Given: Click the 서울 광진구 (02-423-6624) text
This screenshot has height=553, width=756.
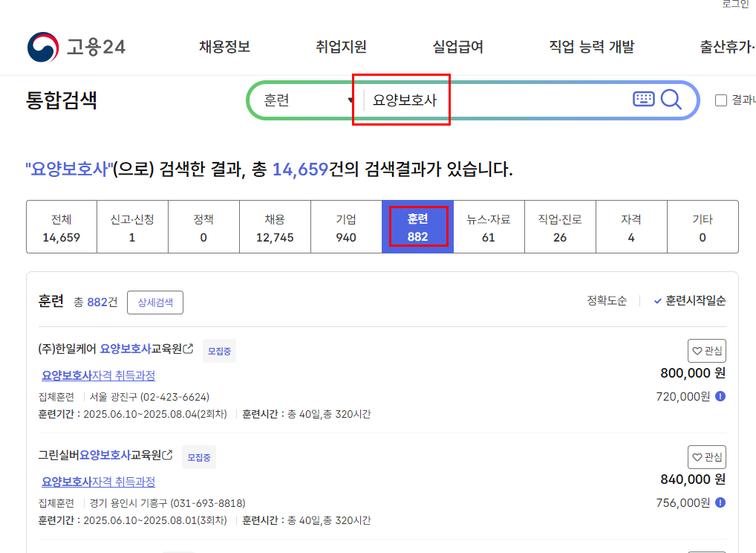Looking at the screenshot, I should (x=149, y=397).
